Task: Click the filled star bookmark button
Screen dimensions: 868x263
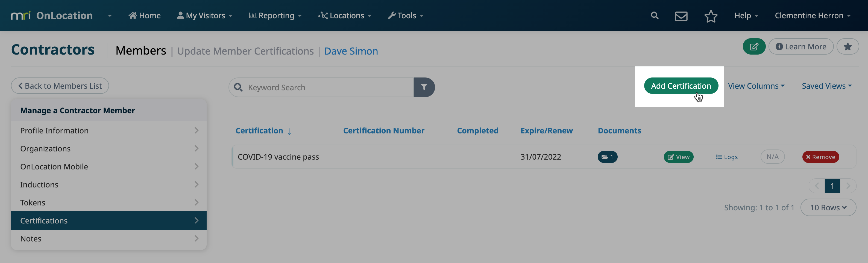Action: (848, 46)
